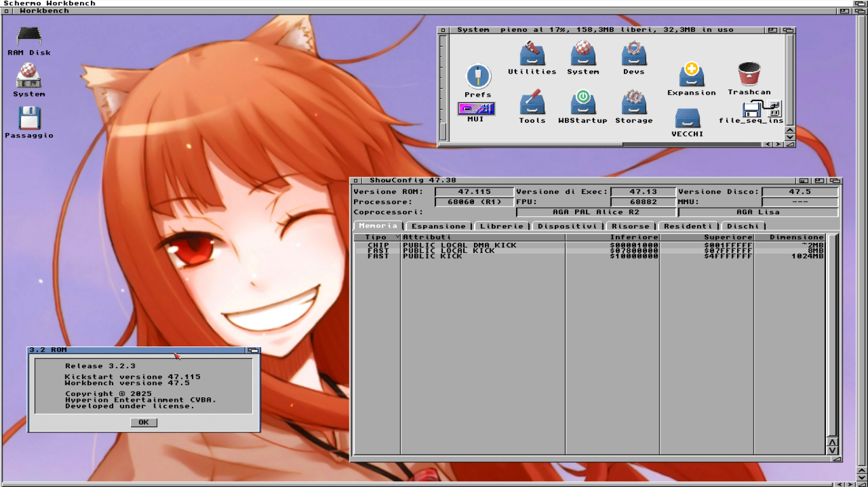Switch to the Memoria tab

click(x=377, y=226)
